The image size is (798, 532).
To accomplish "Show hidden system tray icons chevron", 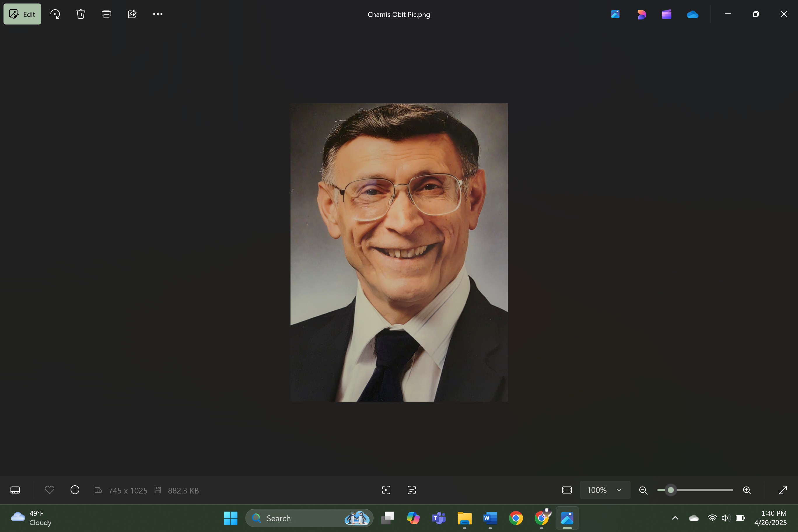I will [675, 518].
